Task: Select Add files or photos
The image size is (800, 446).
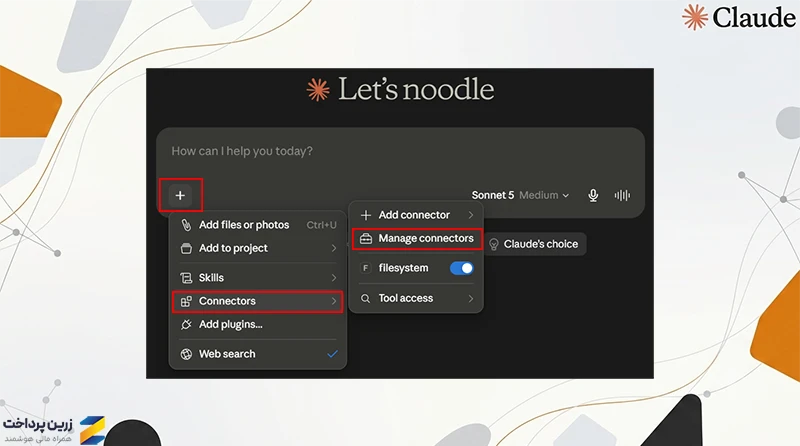Action: tap(258, 225)
